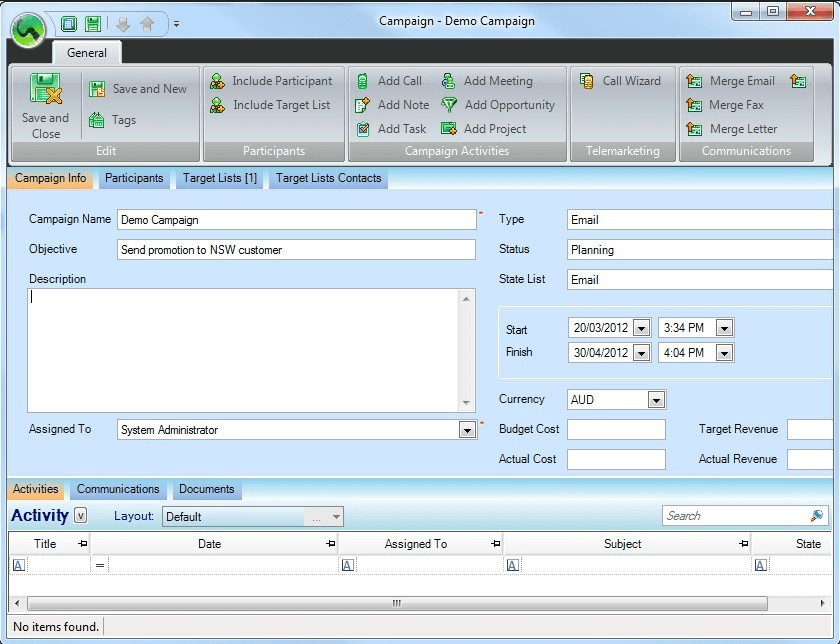
Task: Click the Assigned To column filter icon
Action: (x=348, y=565)
